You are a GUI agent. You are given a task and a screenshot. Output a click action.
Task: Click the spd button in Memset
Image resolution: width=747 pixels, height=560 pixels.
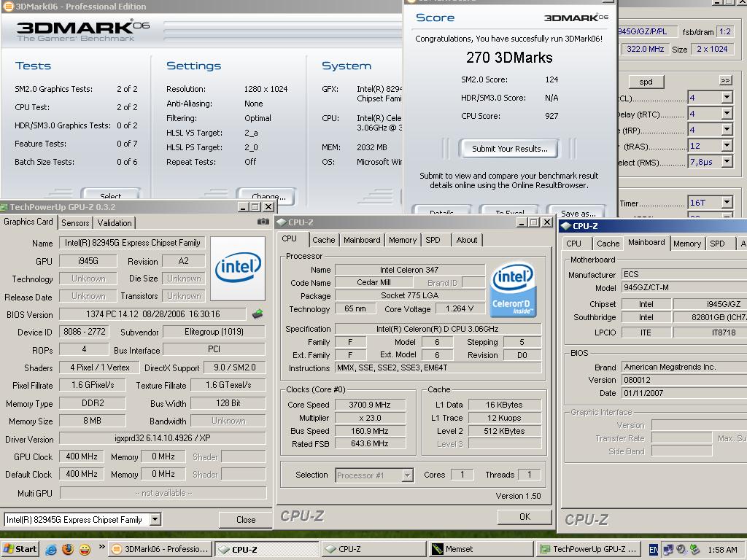646,82
